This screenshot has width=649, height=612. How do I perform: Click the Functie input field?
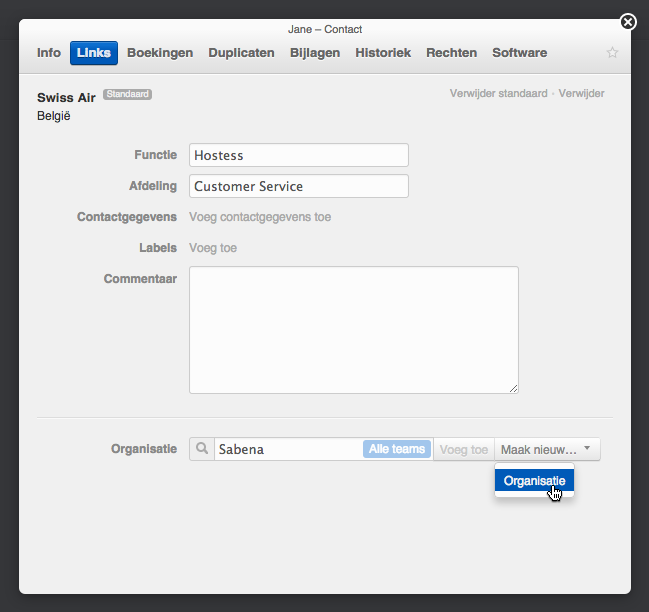pos(298,155)
